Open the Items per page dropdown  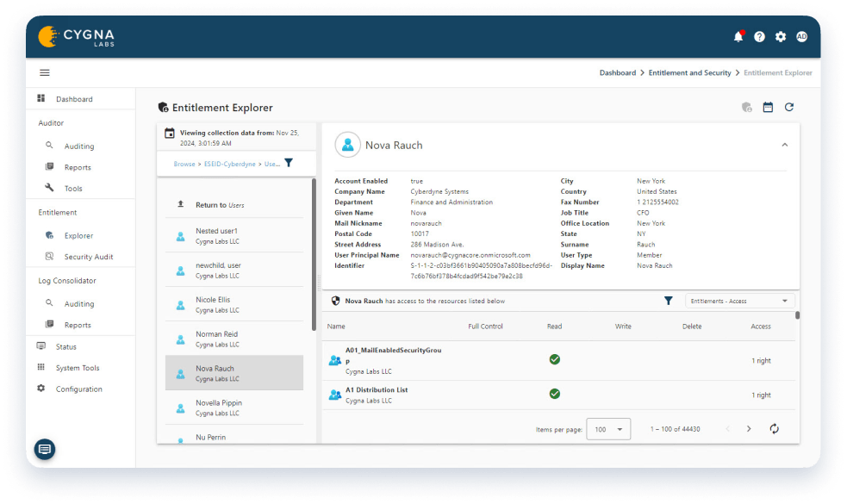pyautogui.click(x=608, y=428)
